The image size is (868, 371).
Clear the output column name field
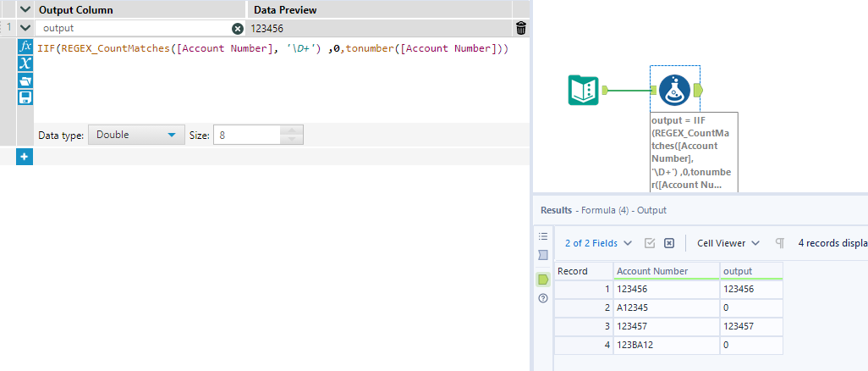point(238,28)
